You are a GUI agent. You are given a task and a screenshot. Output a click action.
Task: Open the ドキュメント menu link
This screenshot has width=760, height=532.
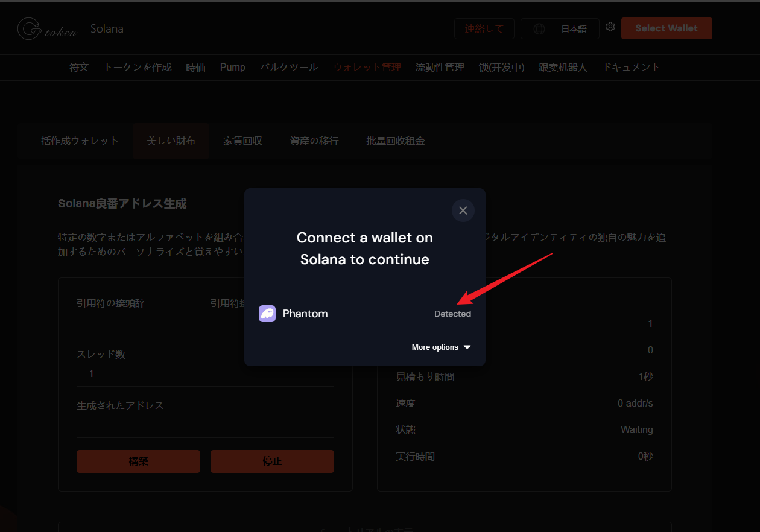click(632, 68)
